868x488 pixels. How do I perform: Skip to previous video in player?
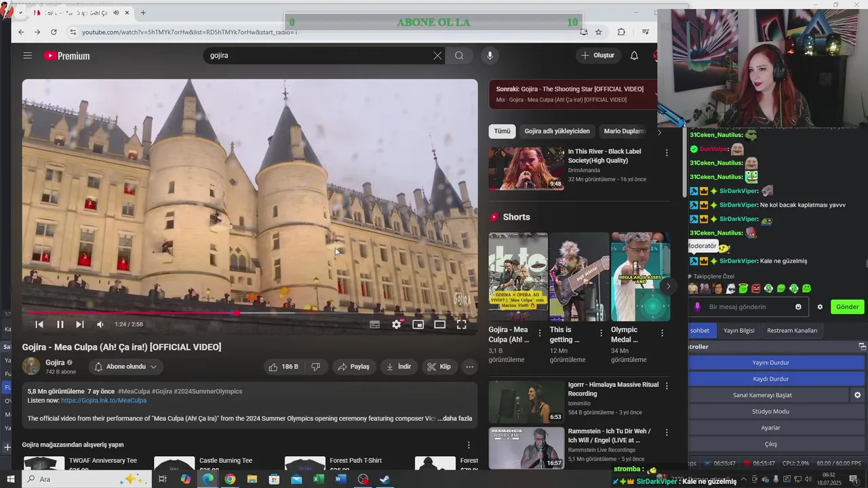(x=39, y=325)
